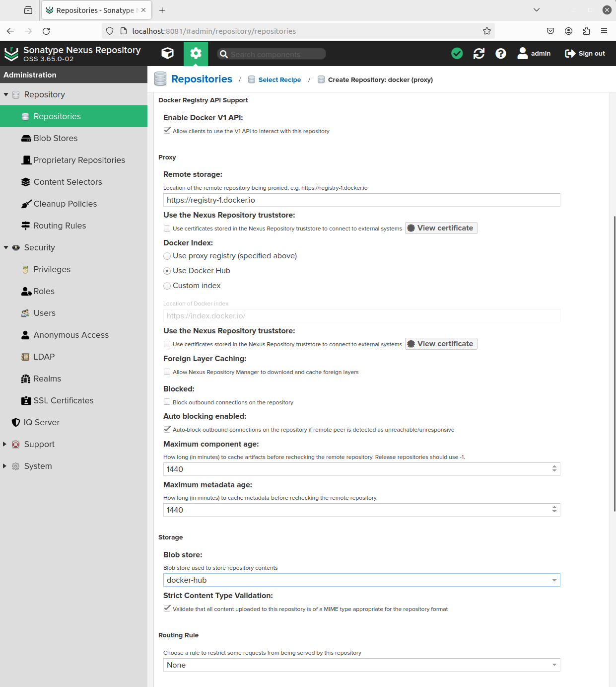Open the Firefox hamburger menu
Screen dimensions: 616x687
tap(604, 31)
